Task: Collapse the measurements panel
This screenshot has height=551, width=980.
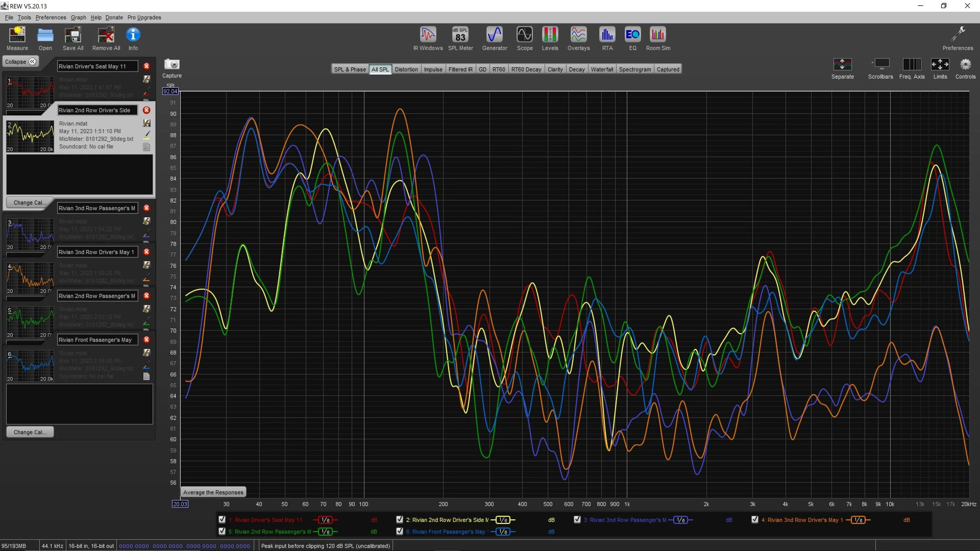Action: coord(21,62)
